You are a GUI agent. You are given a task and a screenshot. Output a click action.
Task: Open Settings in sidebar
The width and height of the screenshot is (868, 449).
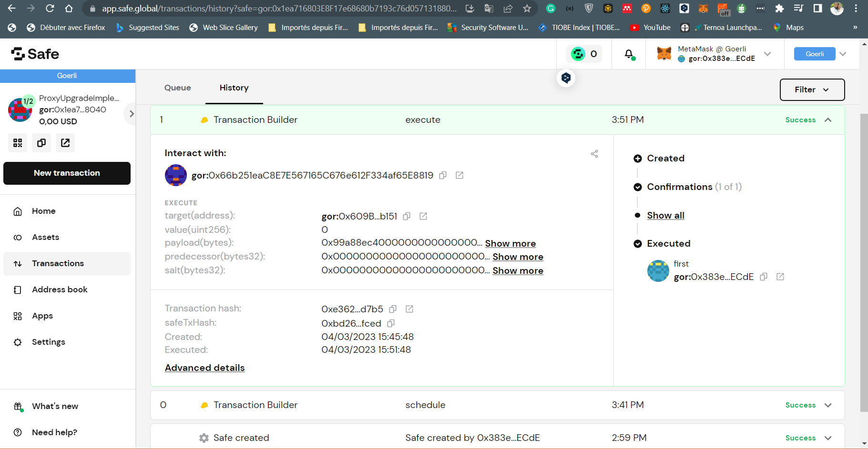tap(67, 342)
